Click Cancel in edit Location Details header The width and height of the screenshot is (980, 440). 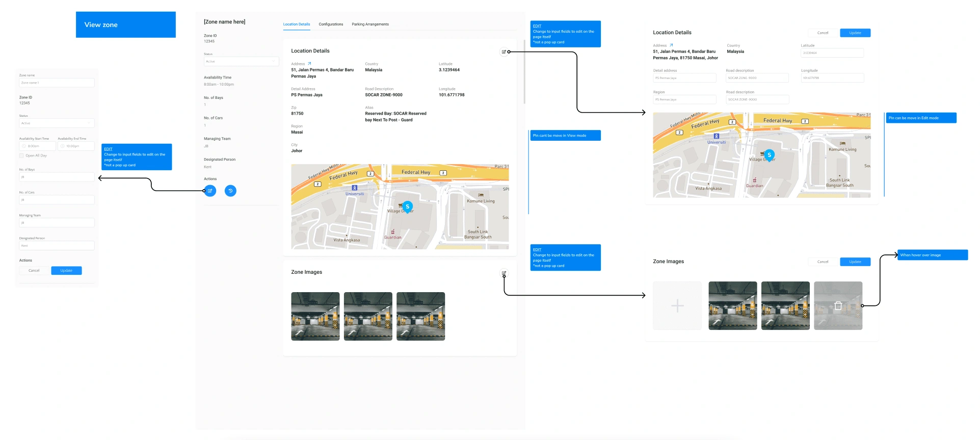(823, 33)
